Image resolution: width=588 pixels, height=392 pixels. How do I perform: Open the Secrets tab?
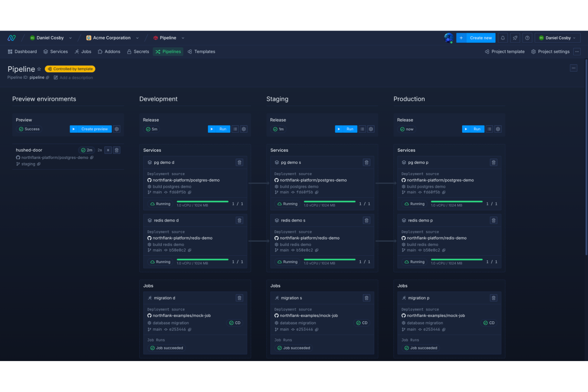coord(138,52)
